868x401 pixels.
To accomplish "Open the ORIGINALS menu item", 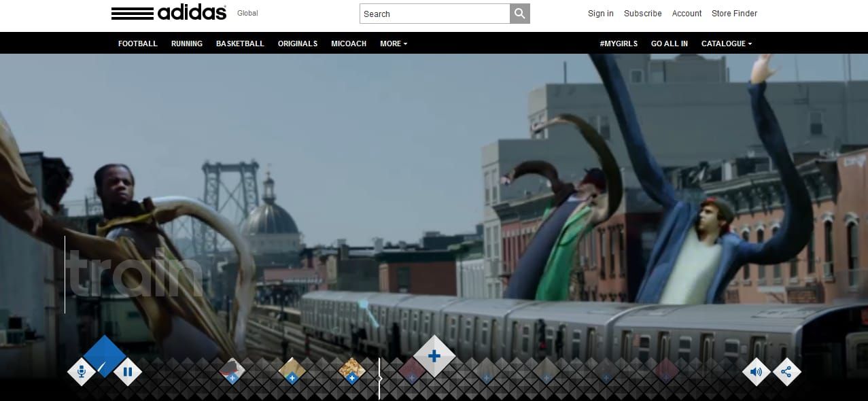I will tap(298, 43).
